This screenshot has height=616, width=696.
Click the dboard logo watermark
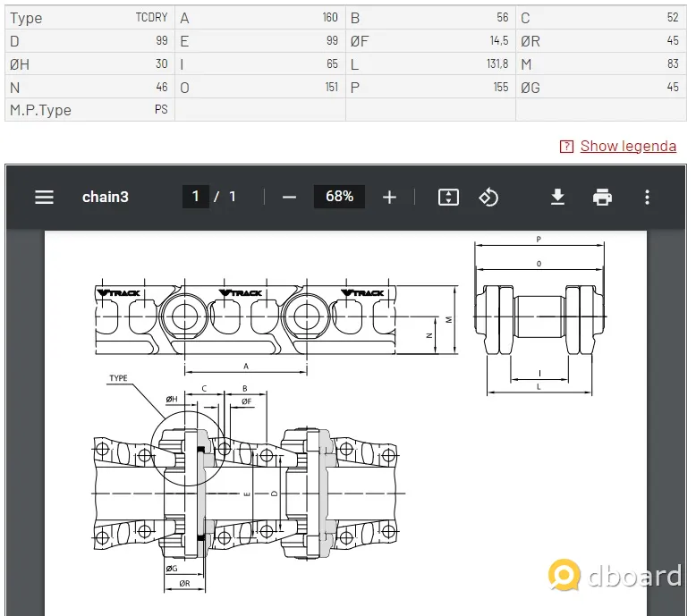click(x=615, y=575)
